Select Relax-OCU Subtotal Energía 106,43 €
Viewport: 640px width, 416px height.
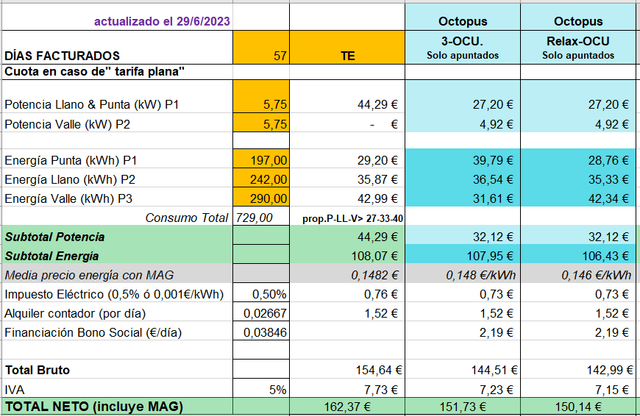coord(578,255)
